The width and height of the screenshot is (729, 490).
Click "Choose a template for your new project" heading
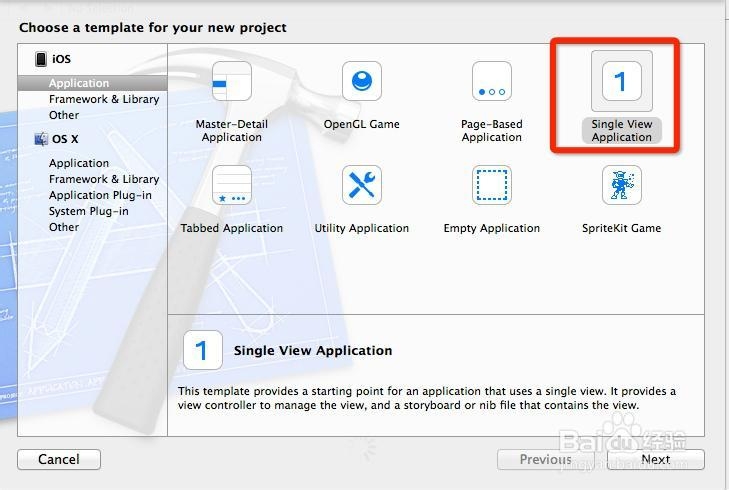(153, 27)
